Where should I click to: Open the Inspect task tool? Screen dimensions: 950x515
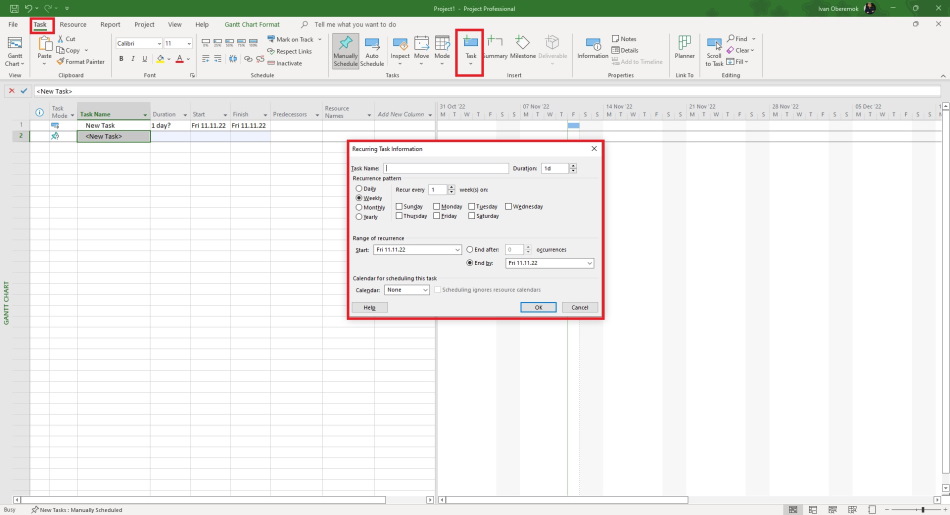click(400, 51)
